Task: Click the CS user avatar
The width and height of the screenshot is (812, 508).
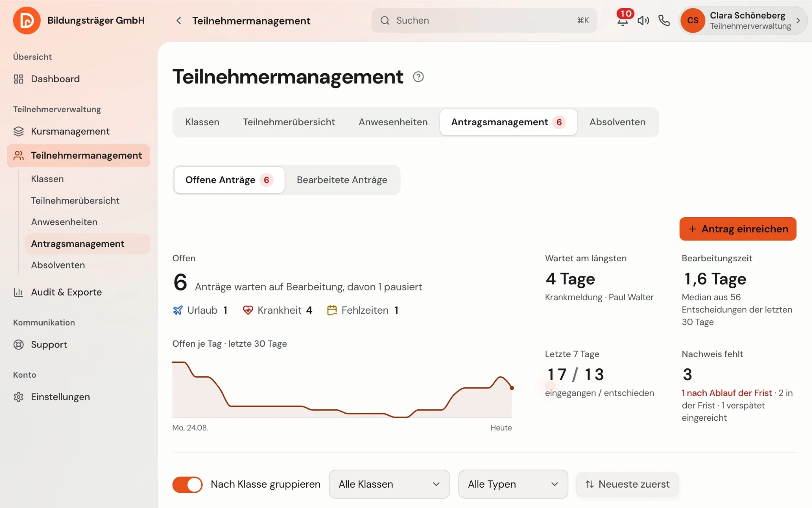Action: [x=693, y=20]
